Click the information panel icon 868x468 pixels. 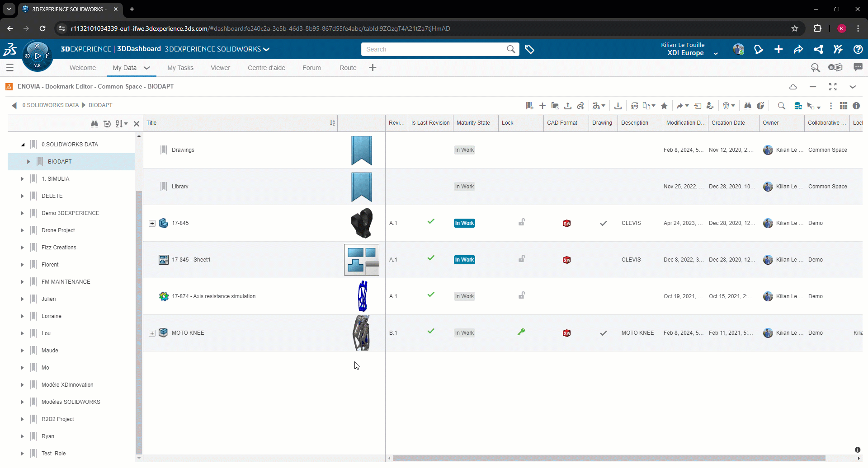point(856,106)
